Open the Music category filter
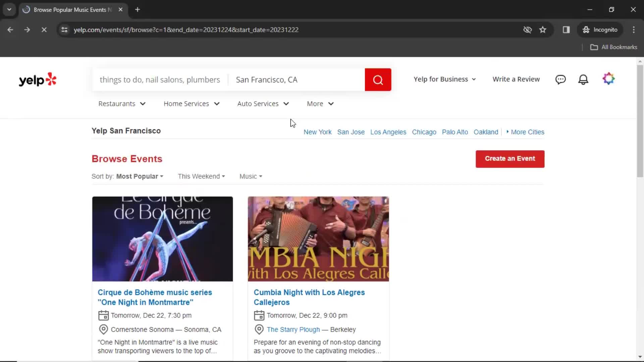Image resolution: width=644 pixels, height=362 pixels. pos(251,176)
